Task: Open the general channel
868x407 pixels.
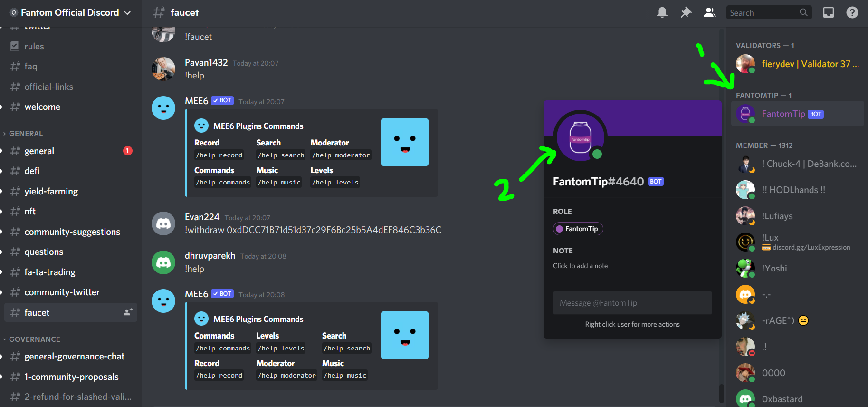Action: tap(71, 151)
